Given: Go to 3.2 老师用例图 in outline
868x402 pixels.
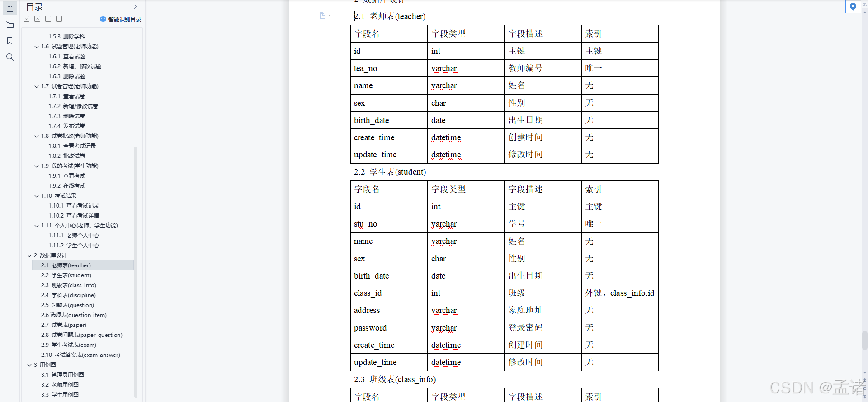Looking at the screenshot, I should [x=60, y=385].
